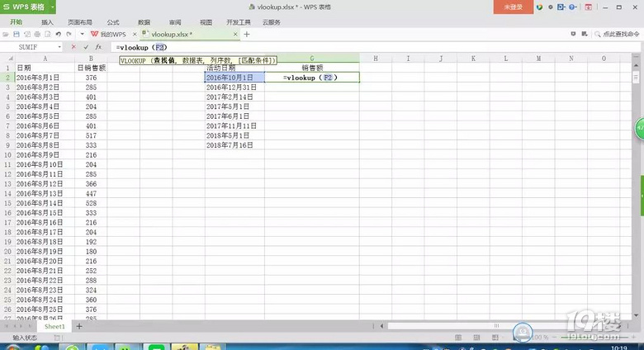The width and height of the screenshot is (644, 350).
Task: Select the Sheet1 worksheet tab
Action: click(x=54, y=326)
